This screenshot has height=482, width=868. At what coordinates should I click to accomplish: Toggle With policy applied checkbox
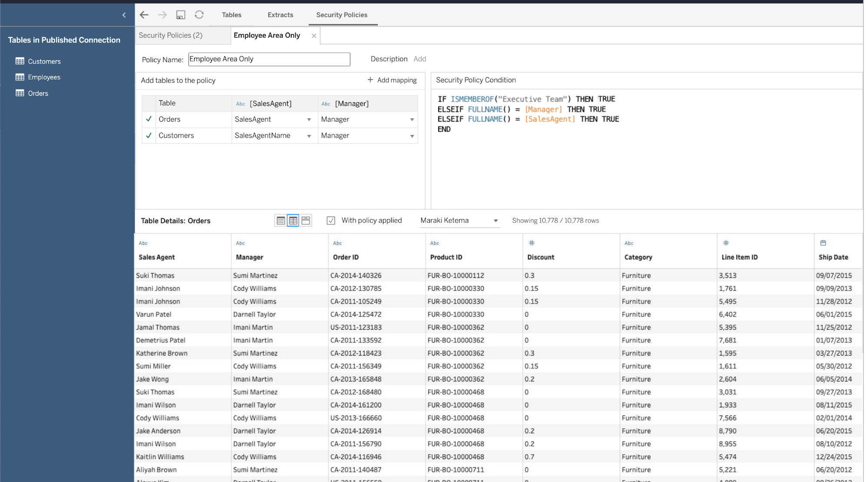[331, 221]
